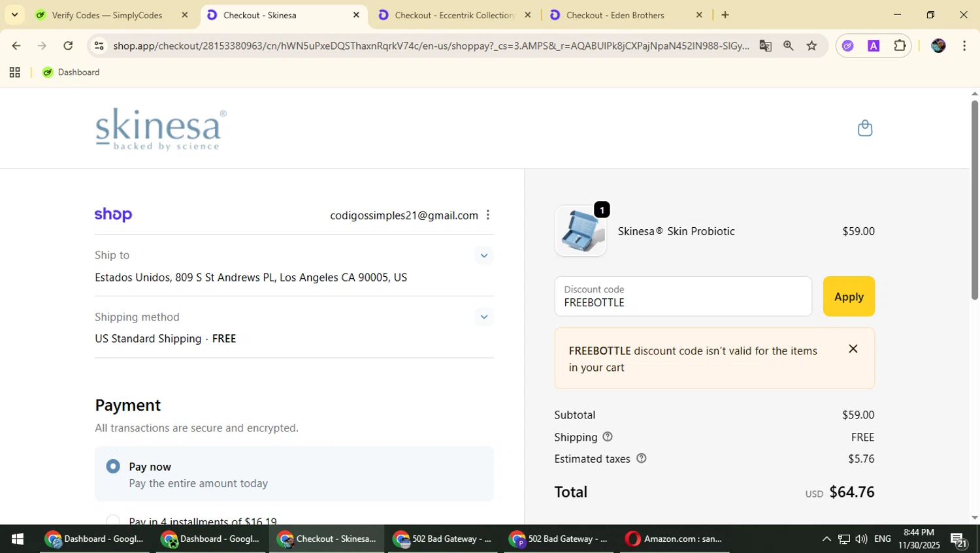Select Pay in 4 installments radio option
Viewport: 980px width, 553px height.
[x=113, y=520]
